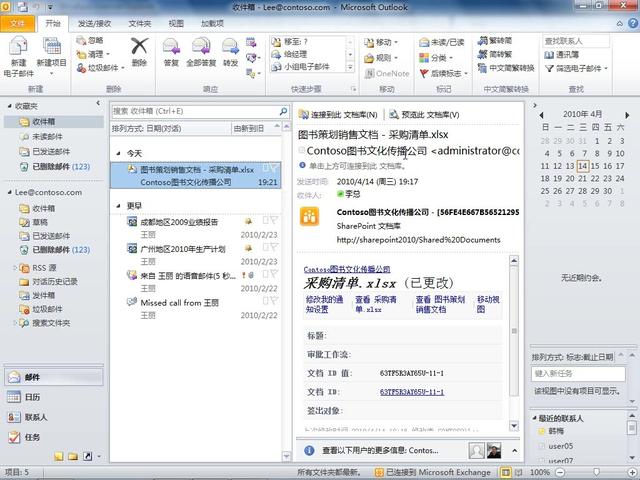Reply using the 答复 button
This screenshot has height=480, width=640.
(x=171, y=52)
